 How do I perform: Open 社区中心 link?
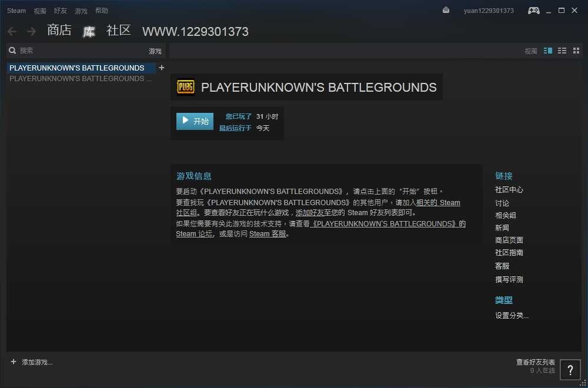[509, 190]
